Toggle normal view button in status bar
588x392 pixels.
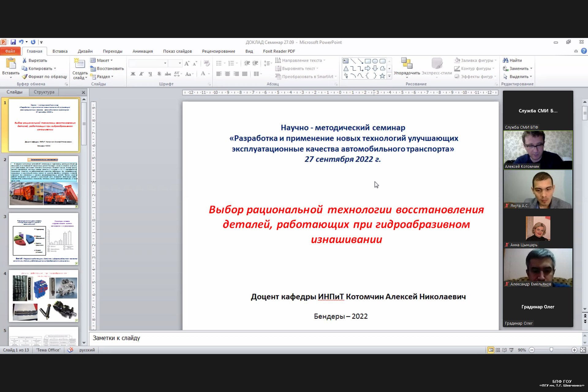pyautogui.click(x=491, y=350)
